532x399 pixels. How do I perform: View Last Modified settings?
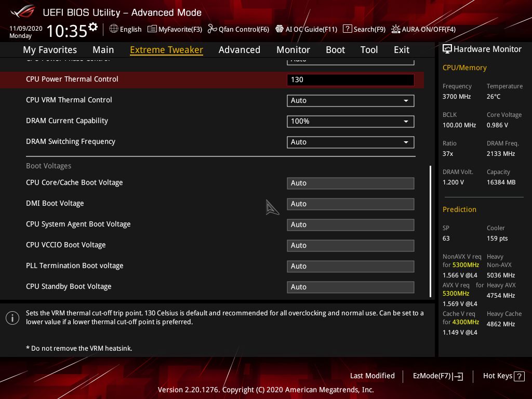click(x=372, y=376)
